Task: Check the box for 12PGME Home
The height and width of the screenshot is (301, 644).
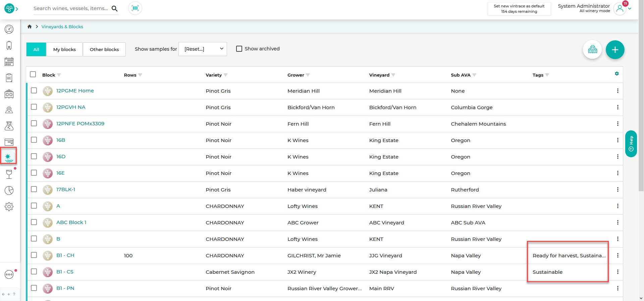Action: [34, 90]
